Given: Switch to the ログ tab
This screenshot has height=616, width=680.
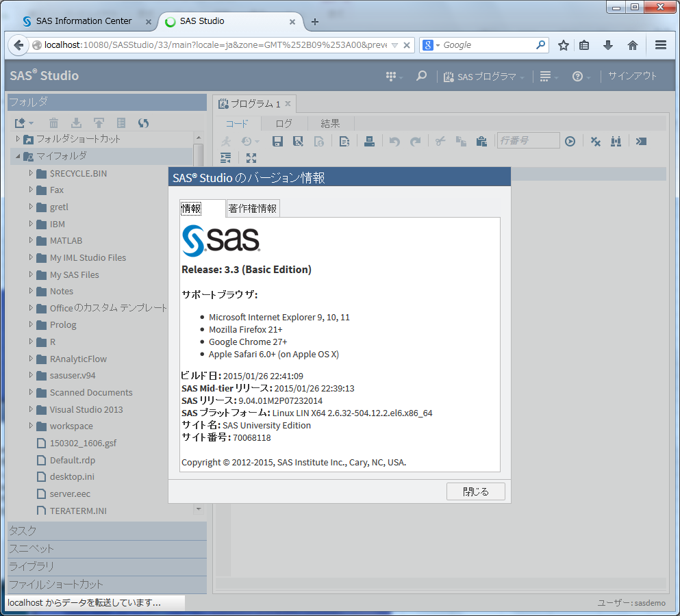Looking at the screenshot, I should tap(284, 124).
